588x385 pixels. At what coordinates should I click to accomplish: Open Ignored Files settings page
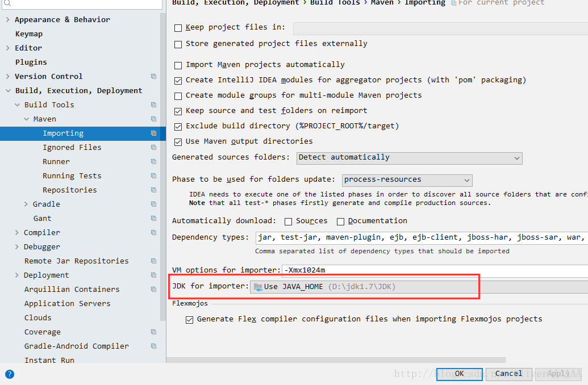pos(72,148)
